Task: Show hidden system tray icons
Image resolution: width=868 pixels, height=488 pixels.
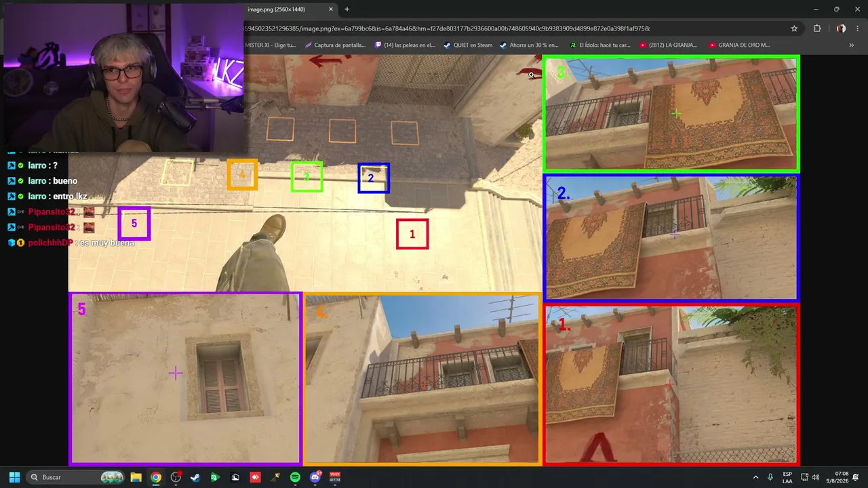Action: pos(756,477)
